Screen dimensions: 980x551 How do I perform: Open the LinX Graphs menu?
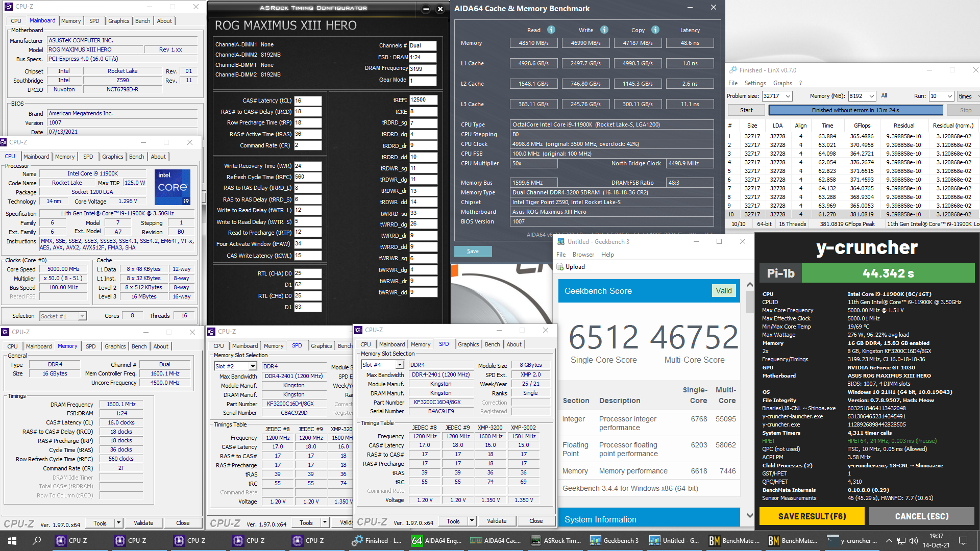(782, 83)
